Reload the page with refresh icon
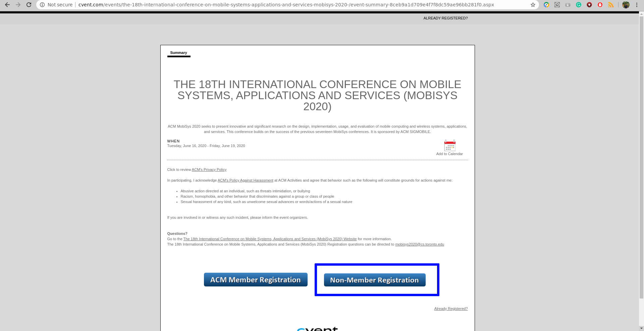644x331 pixels. coord(29,5)
